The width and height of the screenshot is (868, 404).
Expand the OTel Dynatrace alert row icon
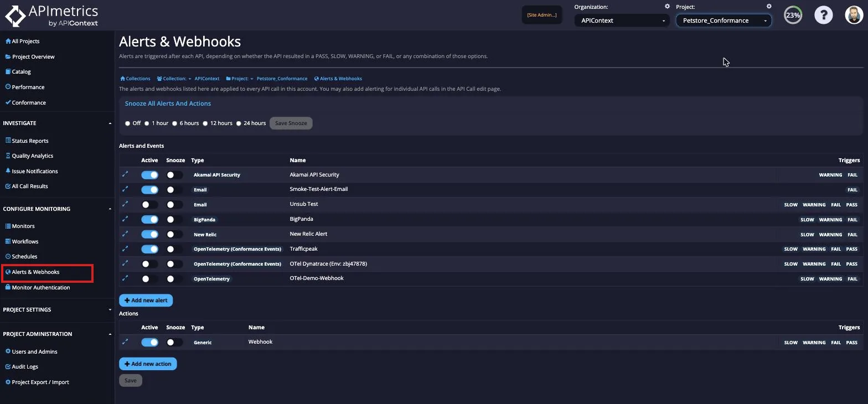[125, 263]
